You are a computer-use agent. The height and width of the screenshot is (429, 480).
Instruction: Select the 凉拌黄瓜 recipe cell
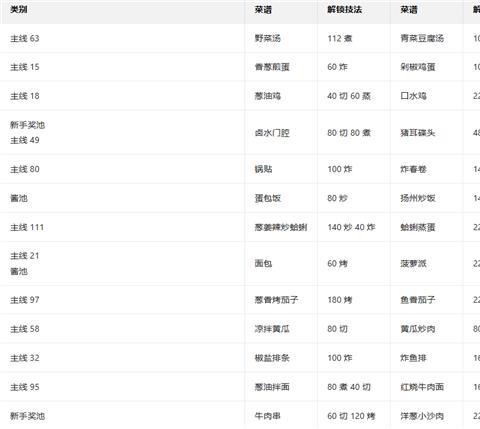(281, 329)
